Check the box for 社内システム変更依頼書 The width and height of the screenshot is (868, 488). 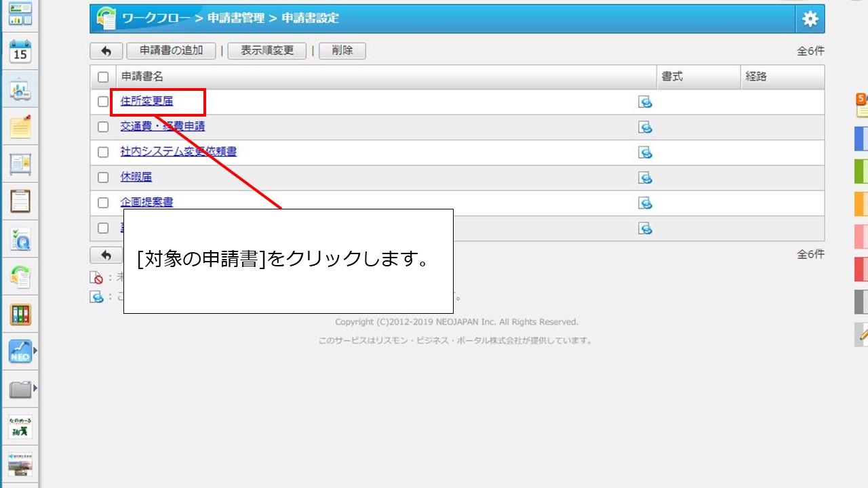[x=103, y=152]
